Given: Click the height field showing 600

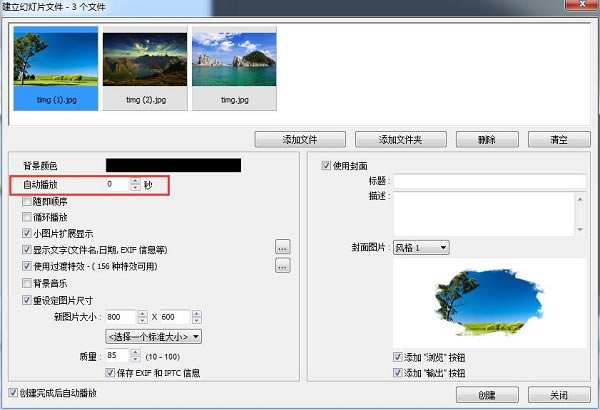Looking at the screenshot, I should tap(176, 317).
